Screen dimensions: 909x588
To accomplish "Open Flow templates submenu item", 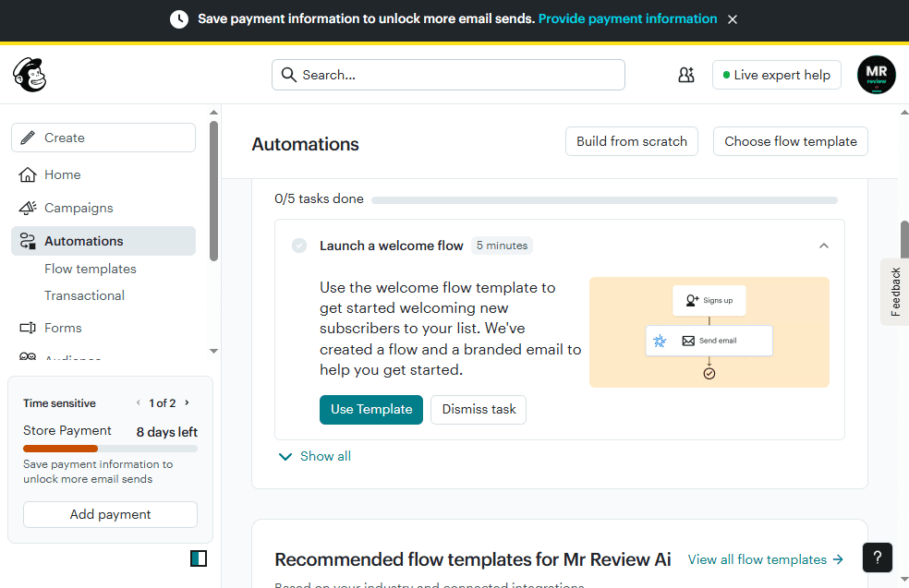I will [x=91, y=269].
